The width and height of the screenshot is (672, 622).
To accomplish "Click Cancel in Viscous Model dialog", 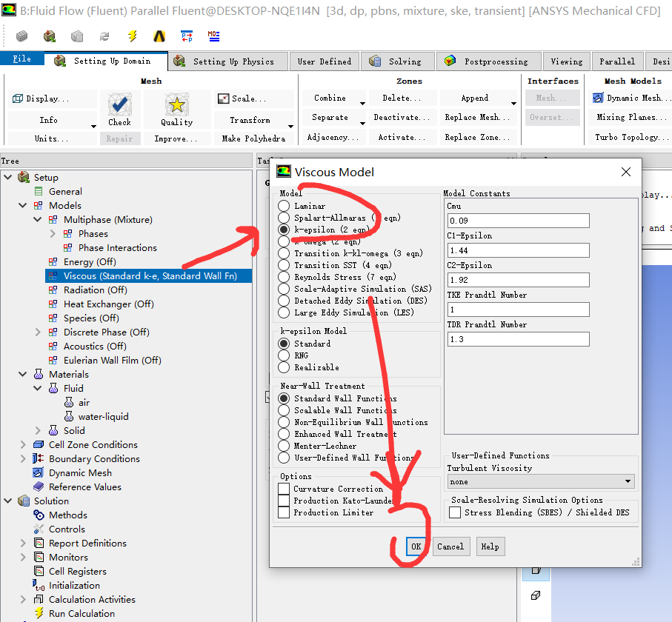I will (x=450, y=546).
